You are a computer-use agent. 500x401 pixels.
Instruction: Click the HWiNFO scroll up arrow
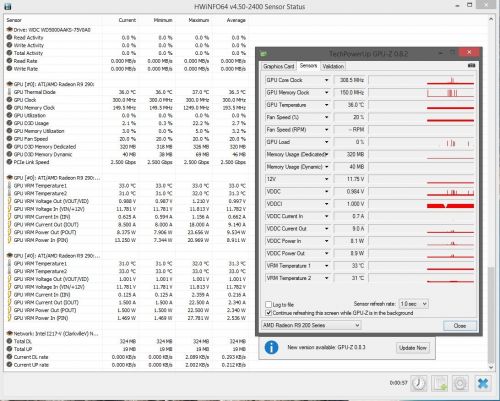coord(491,19)
